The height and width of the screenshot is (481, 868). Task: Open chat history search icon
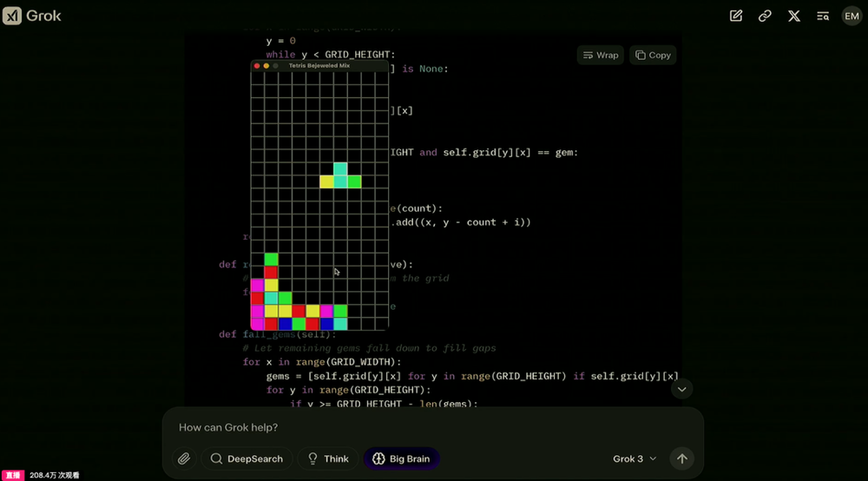pos(823,16)
